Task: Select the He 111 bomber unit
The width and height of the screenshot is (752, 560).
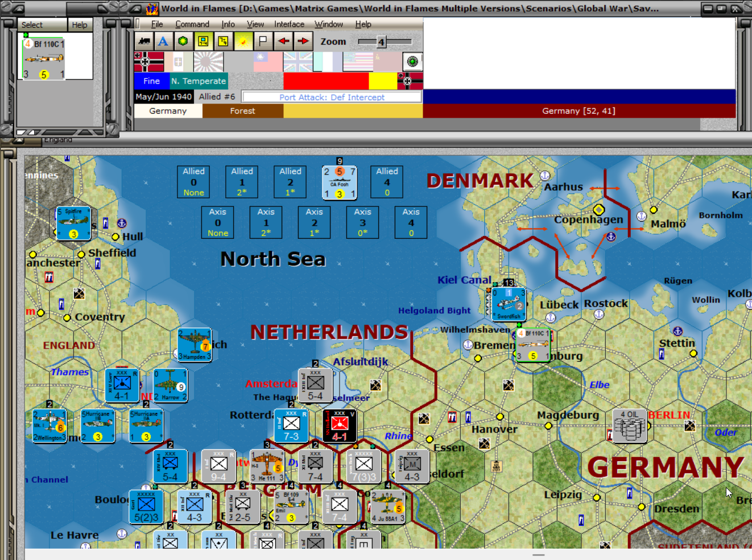Action: point(267,466)
